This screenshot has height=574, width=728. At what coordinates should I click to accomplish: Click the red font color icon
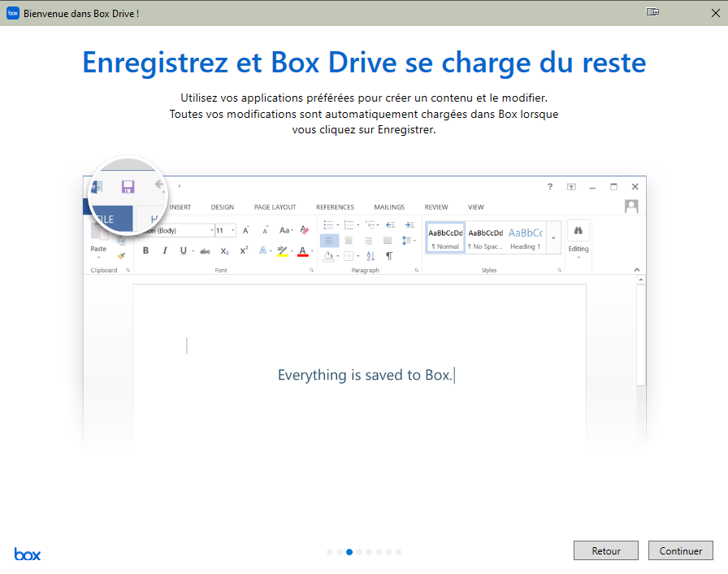point(303,251)
